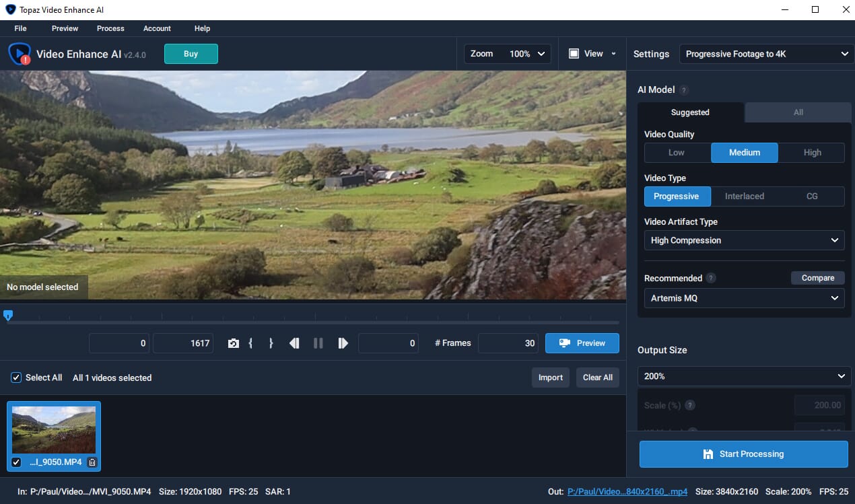The image size is (855, 504).
Task: Open the Help menu
Action: point(202,28)
